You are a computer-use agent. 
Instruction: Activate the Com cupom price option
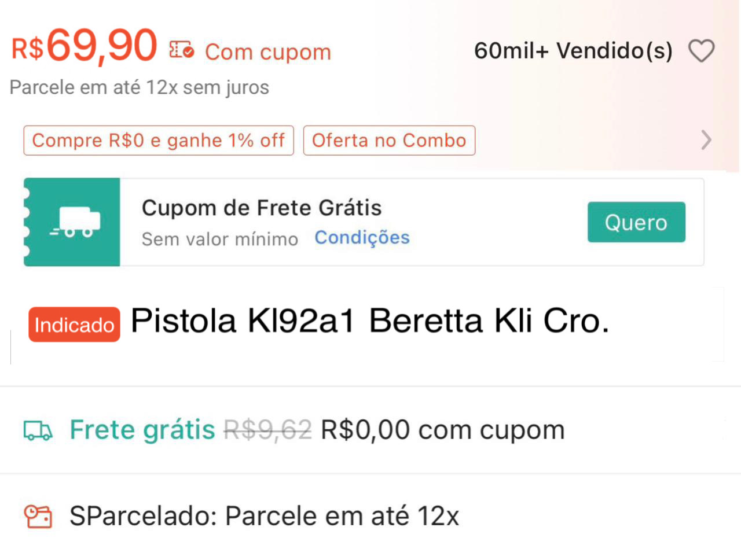[266, 51]
